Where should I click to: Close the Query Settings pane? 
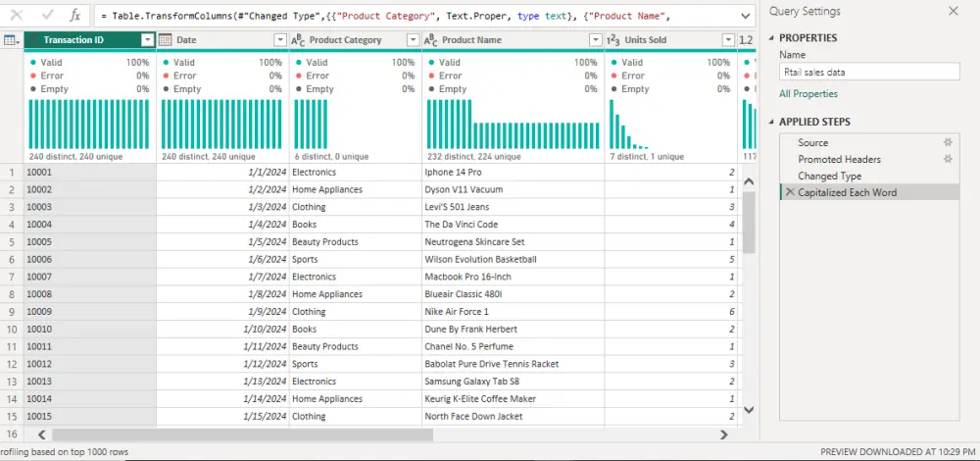tap(954, 11)
